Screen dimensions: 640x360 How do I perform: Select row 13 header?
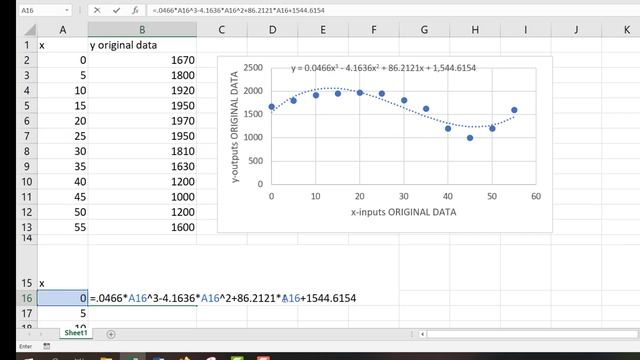tap(27, 227)
